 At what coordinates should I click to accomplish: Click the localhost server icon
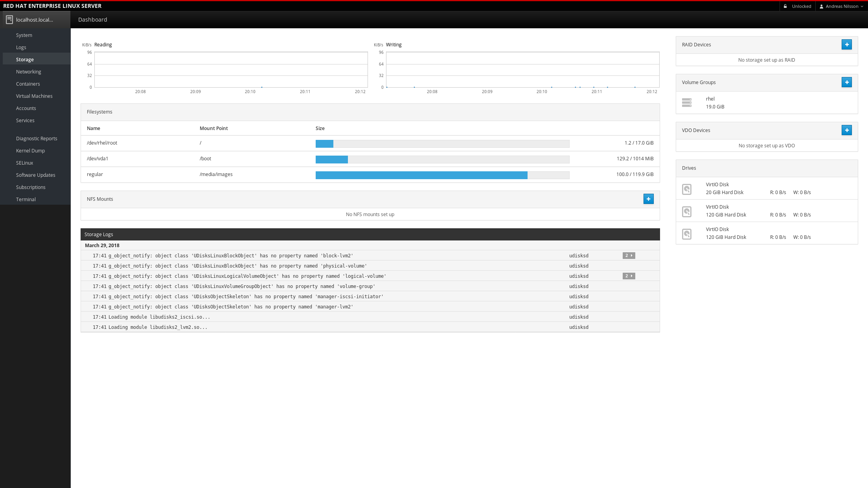(x=9, y=20)
